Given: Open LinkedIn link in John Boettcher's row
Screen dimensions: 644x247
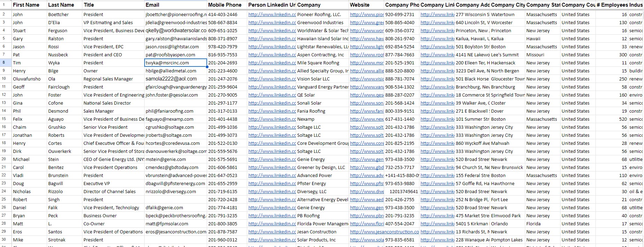Looking at the screenshot, I should coord(272,15).
